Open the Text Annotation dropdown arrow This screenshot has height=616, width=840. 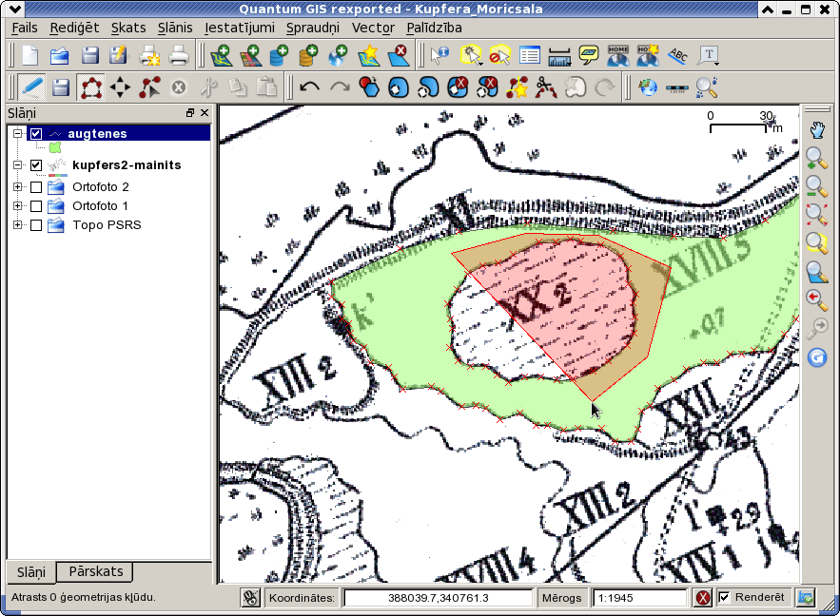716,64
